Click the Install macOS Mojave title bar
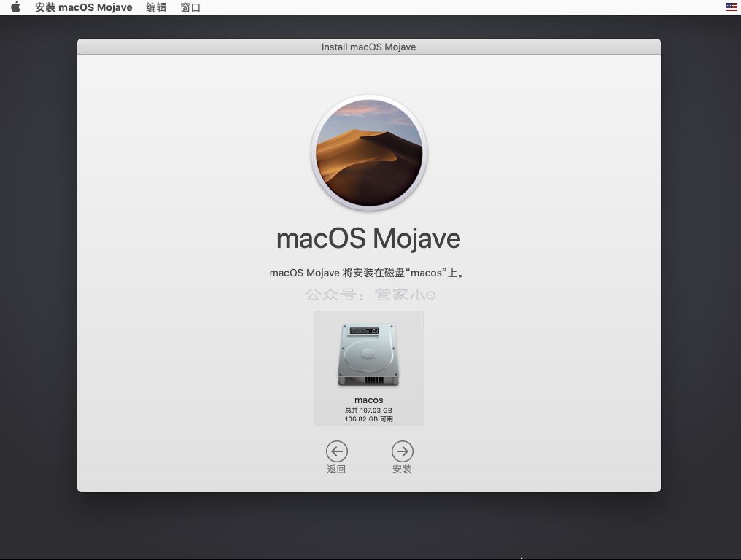The height and width of the screenshot is (560, 741). tap(368, 47)
